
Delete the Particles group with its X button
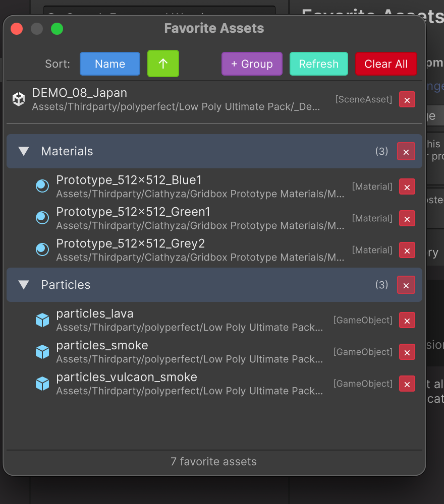(406, 285)
